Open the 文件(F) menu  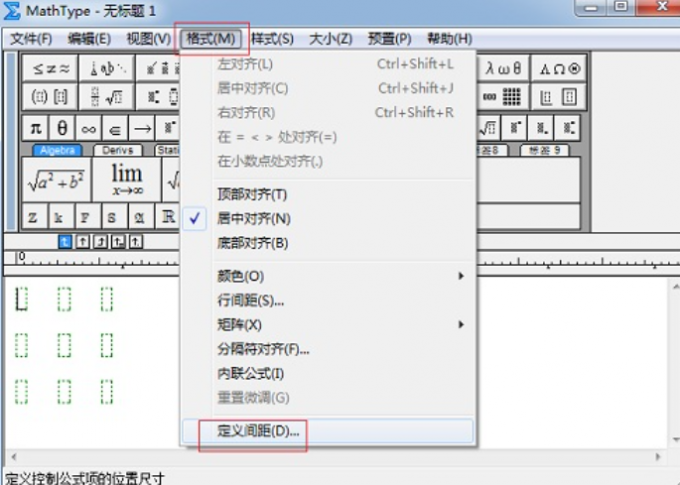(31, 39)
